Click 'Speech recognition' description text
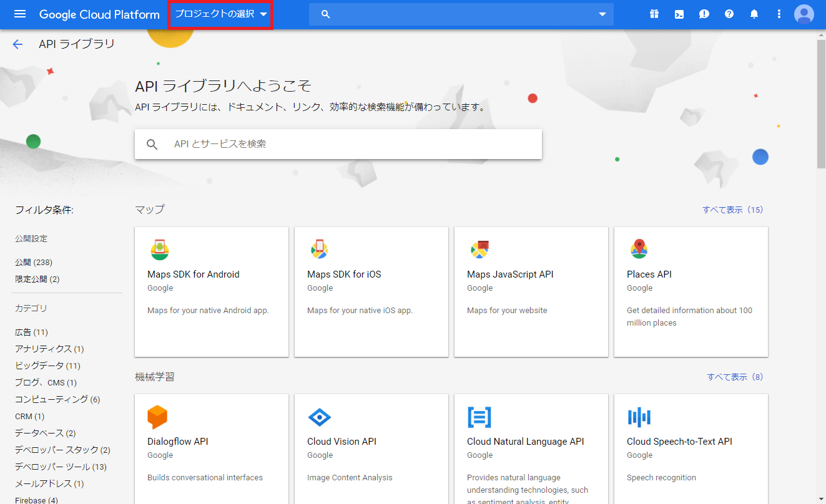The image size is (826, 504). (661, 478)
